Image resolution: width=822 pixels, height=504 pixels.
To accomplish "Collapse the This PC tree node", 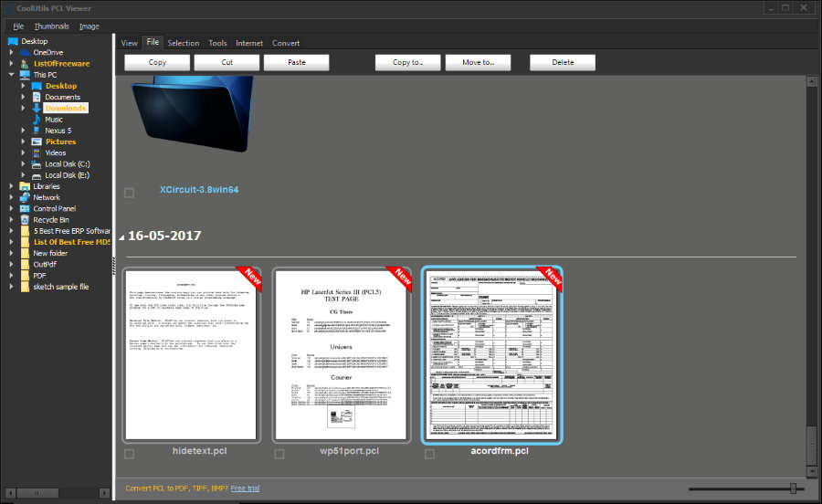I will coord(11,74).
